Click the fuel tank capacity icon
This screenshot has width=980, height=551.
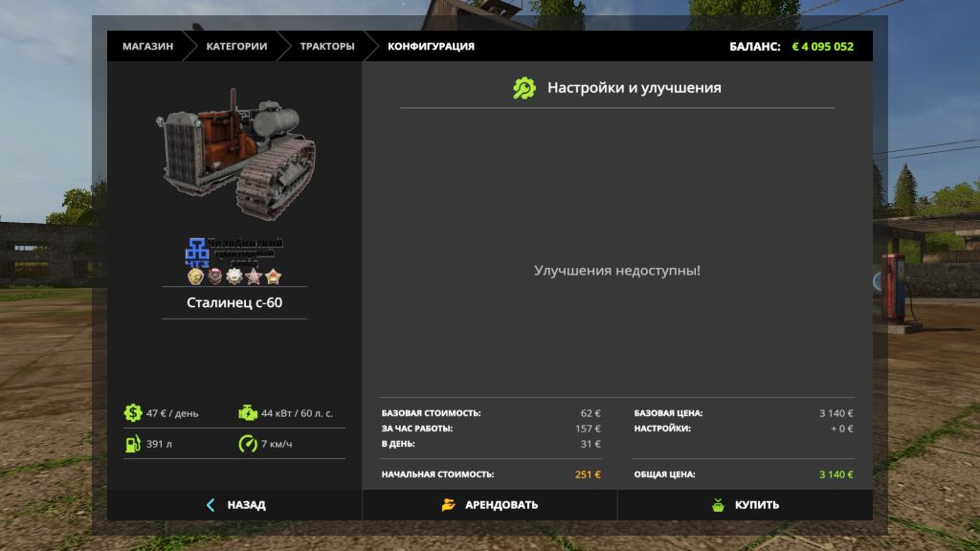point(133,444)
